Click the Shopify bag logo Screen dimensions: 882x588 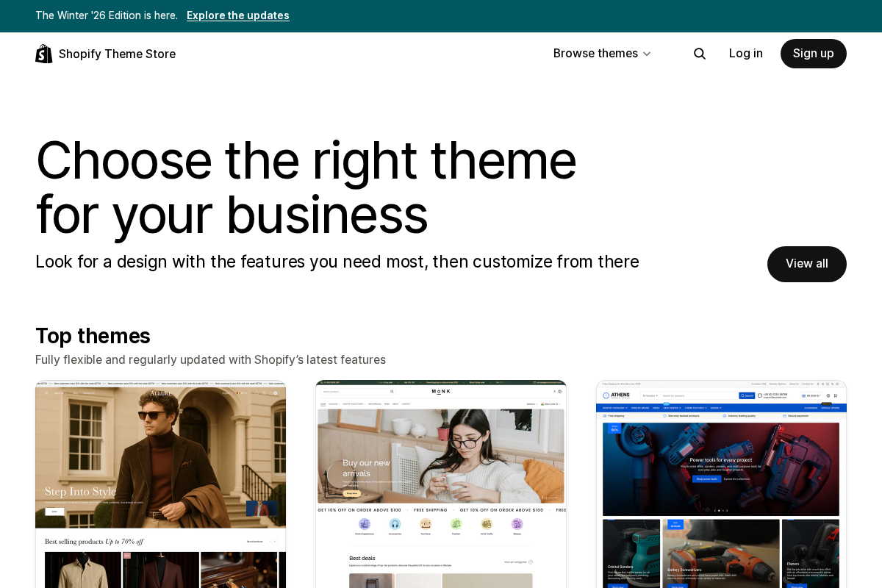44,53
